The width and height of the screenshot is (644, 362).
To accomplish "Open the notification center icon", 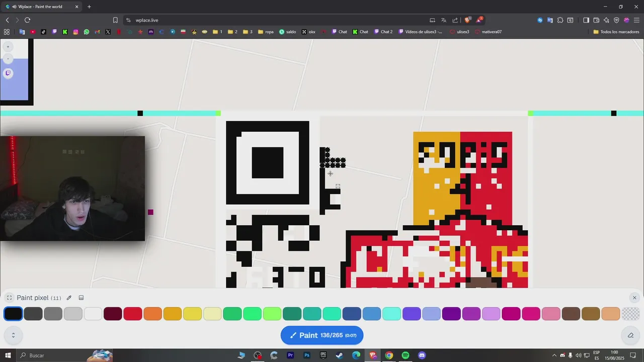I will (632, 355).
